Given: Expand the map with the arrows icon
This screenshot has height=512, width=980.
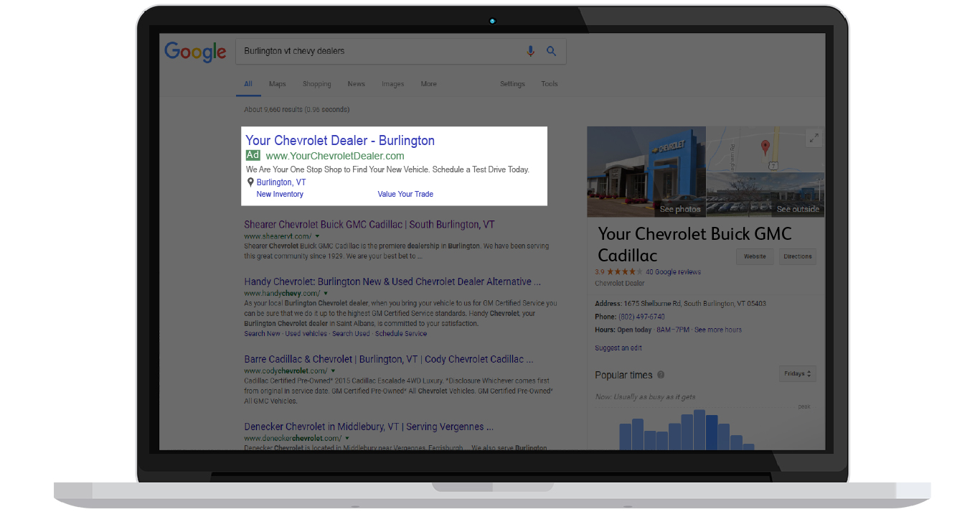Looking at the screenshot, I should click(x=814, y=138).
